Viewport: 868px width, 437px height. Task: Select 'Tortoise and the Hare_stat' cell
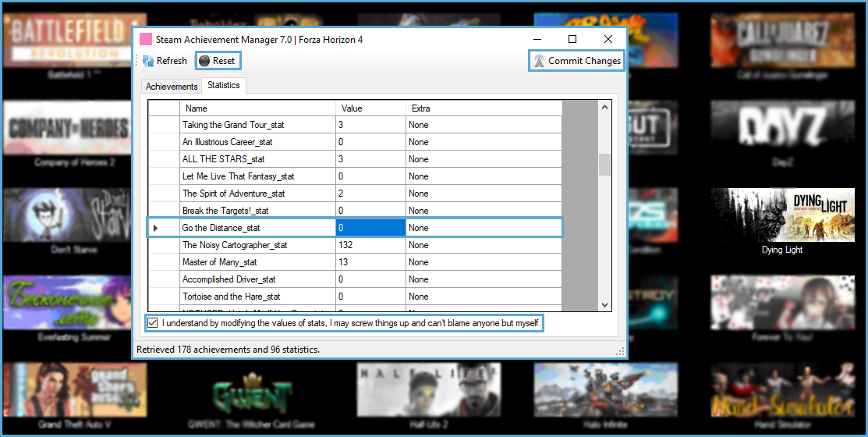coord(258,297)
